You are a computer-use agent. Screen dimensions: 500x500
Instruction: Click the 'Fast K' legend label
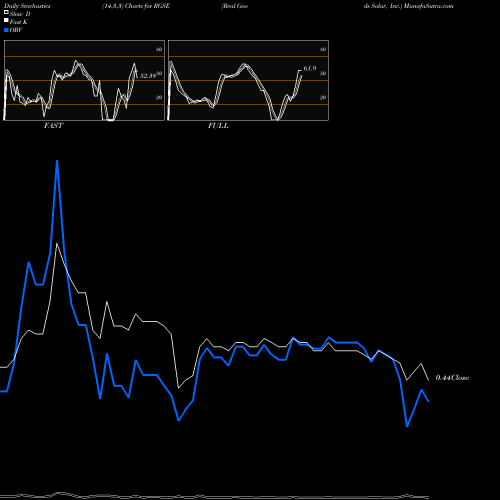click(x=19, y=22)
